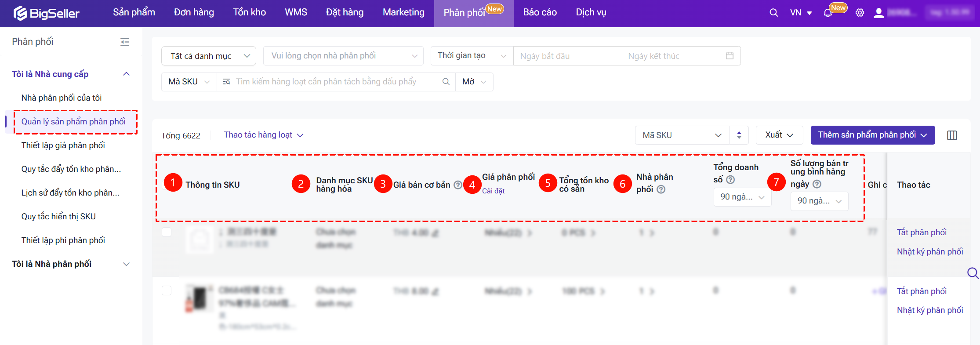This screenshot has width=980, height=345.
Task: Open the Tất cả danh mục dropdown
Action: (x=209, y=56)
